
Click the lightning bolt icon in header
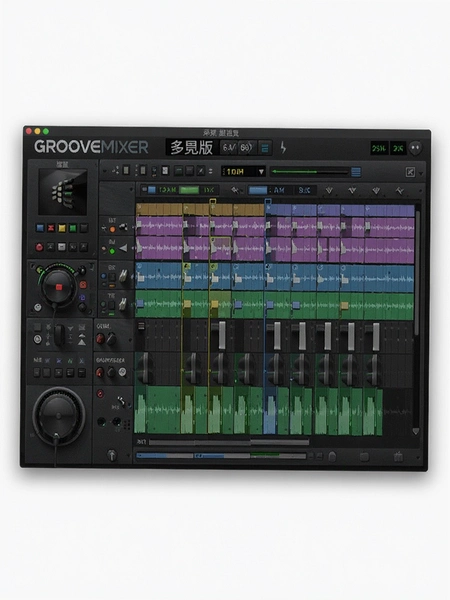(283, 147)
